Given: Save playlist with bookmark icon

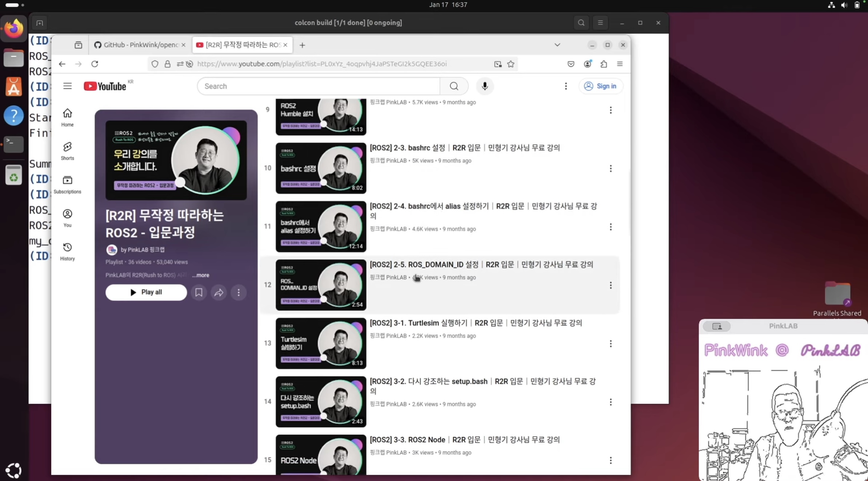Looking at the screenshot, I should tap(199, 292).
